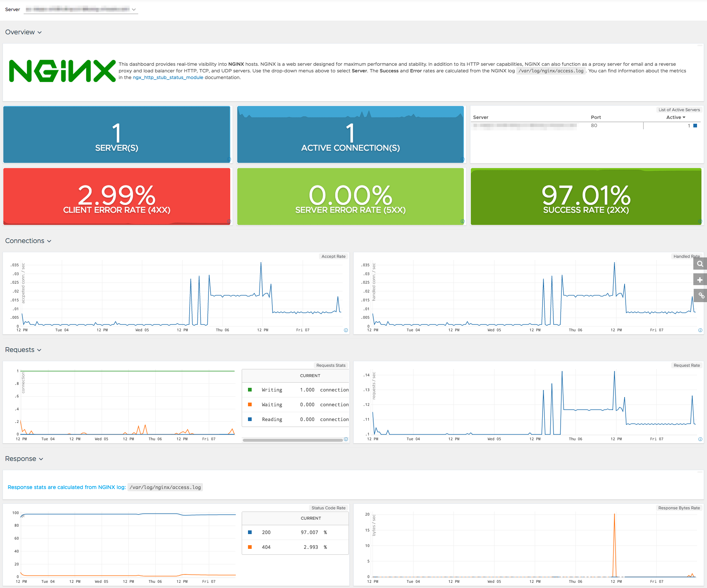Click the magnifier search icon on right edge

click(x=700, y=264)
